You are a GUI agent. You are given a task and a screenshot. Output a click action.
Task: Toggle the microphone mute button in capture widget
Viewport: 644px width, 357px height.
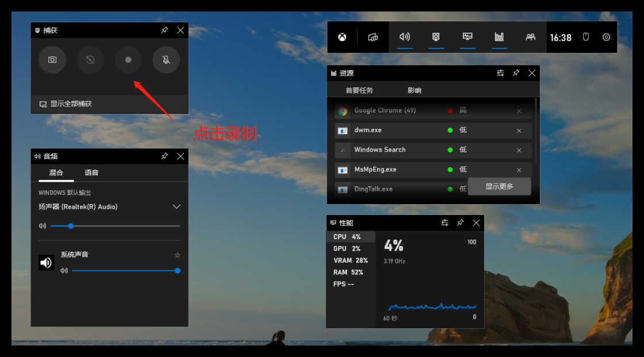point(166,60)
